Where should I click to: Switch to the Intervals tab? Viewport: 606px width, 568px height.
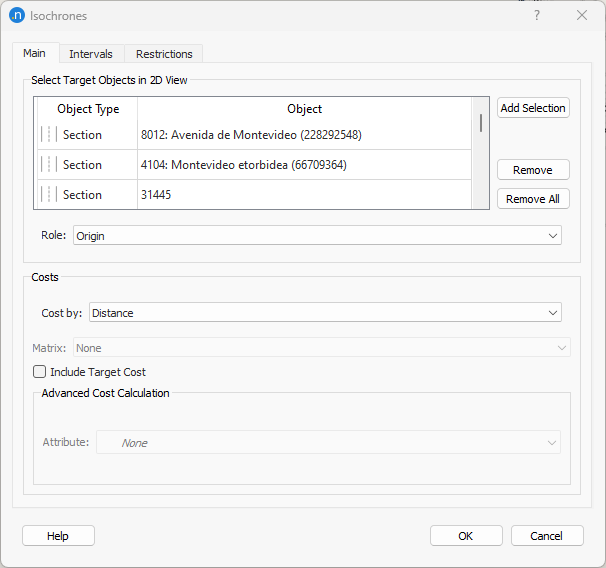[x=91, y=54]
